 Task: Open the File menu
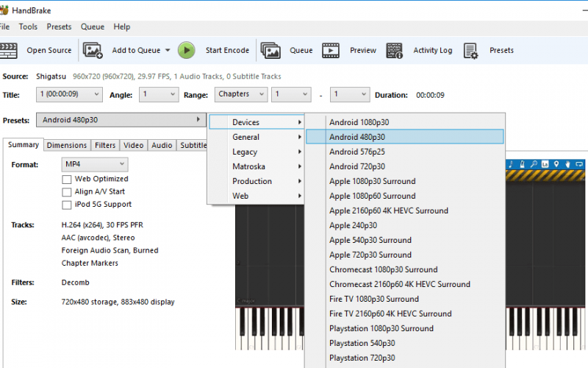4,26
